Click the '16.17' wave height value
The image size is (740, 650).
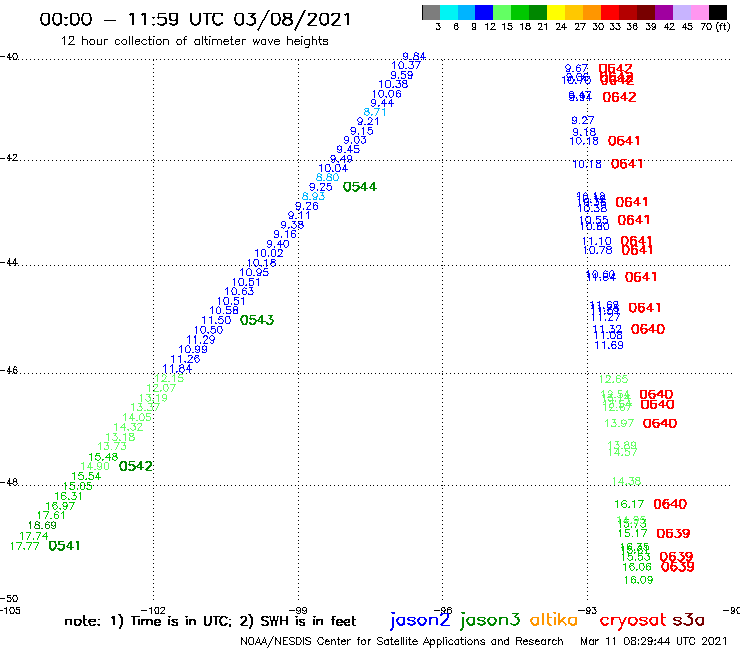(x=629, y=504)
